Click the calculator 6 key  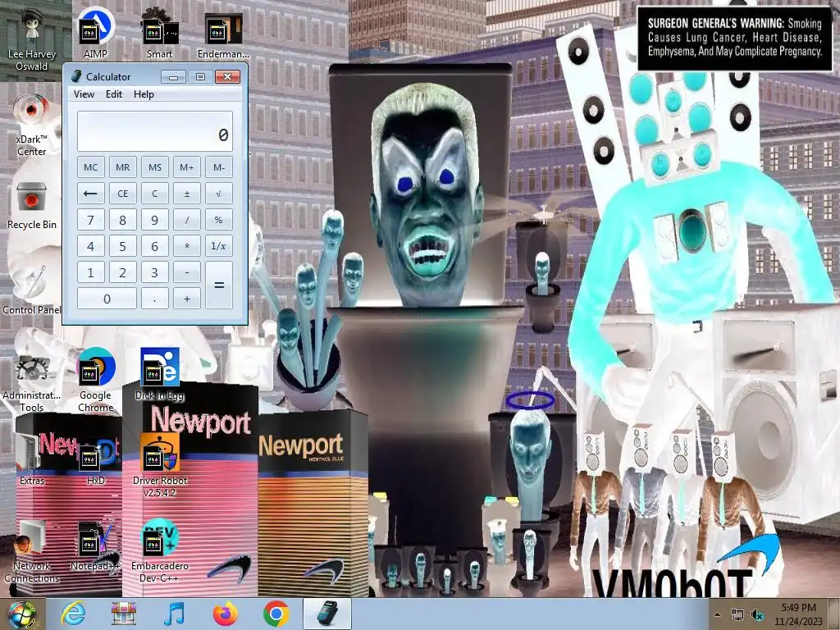pyautogui.click(x=155, y=246)
